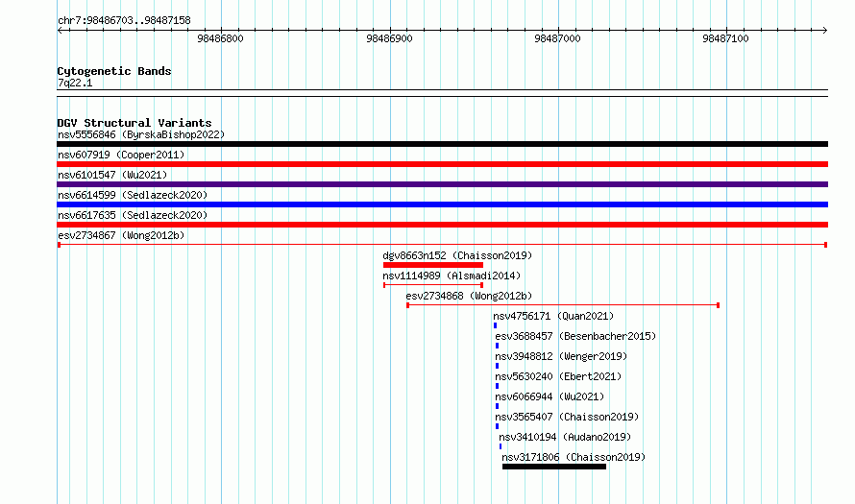Click the blue nsv3565407 marker
Screen dimensions: 855x504
(497, 426)
